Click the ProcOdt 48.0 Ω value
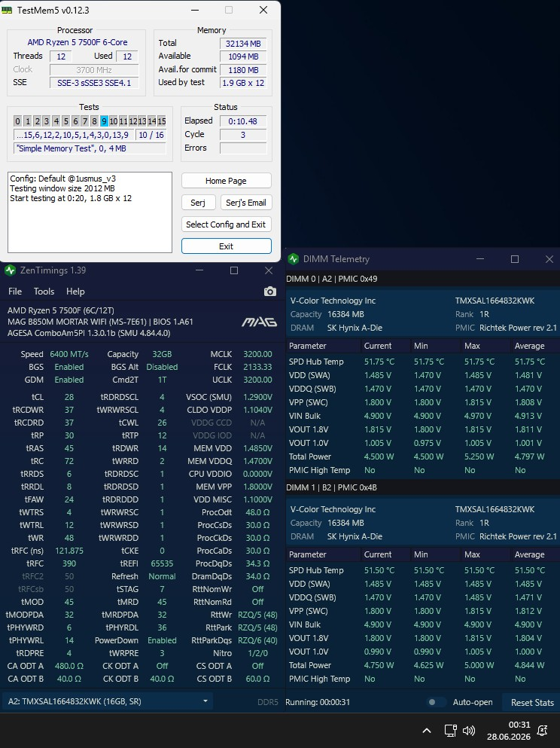Image resolution: width=560 pixels, height=748 pixels. coord(257,512)
